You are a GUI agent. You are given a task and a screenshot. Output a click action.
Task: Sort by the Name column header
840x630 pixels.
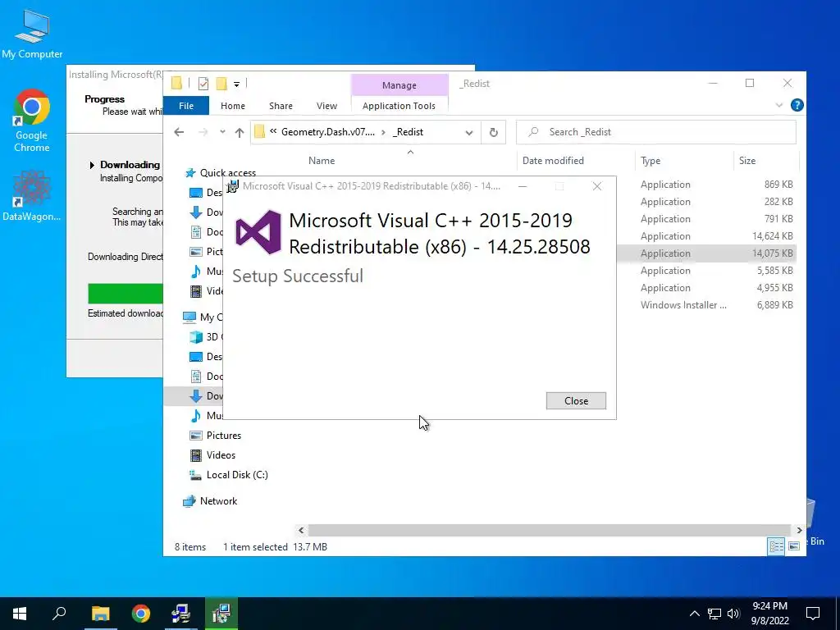point(322,160)
